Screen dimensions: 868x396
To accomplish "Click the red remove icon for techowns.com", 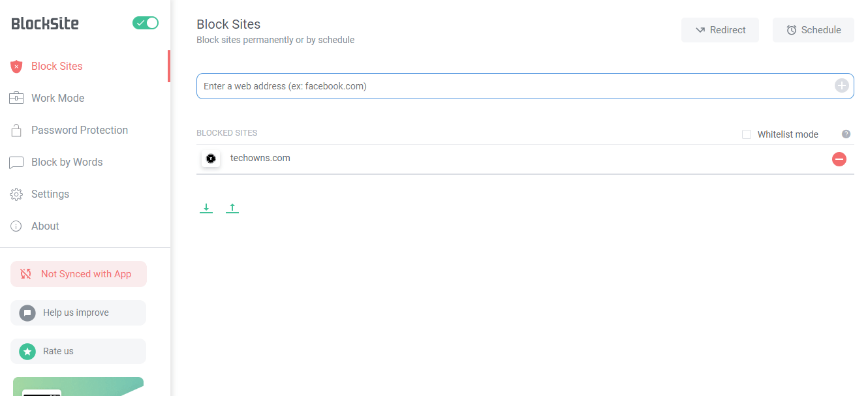I will click(x=839, y=159).
